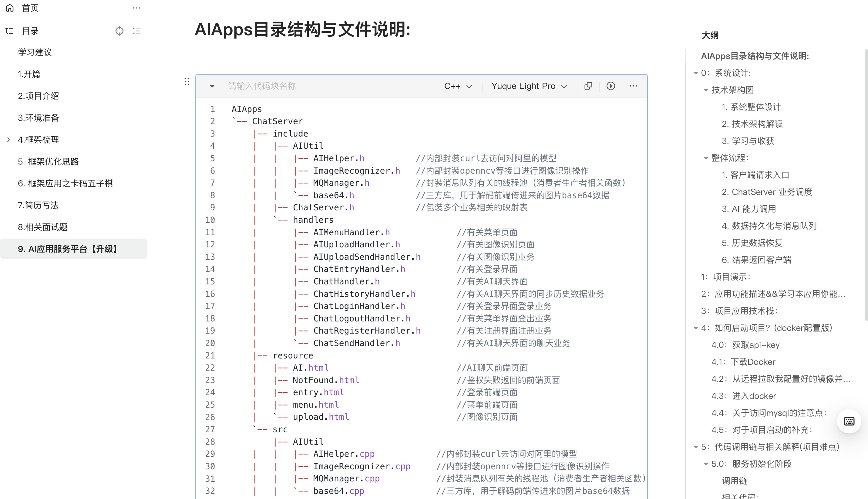This screenshot has height=499, width=868.
Task: Open the Yuque Light Pro theme dropdown
Action: [x=529, y=86]
